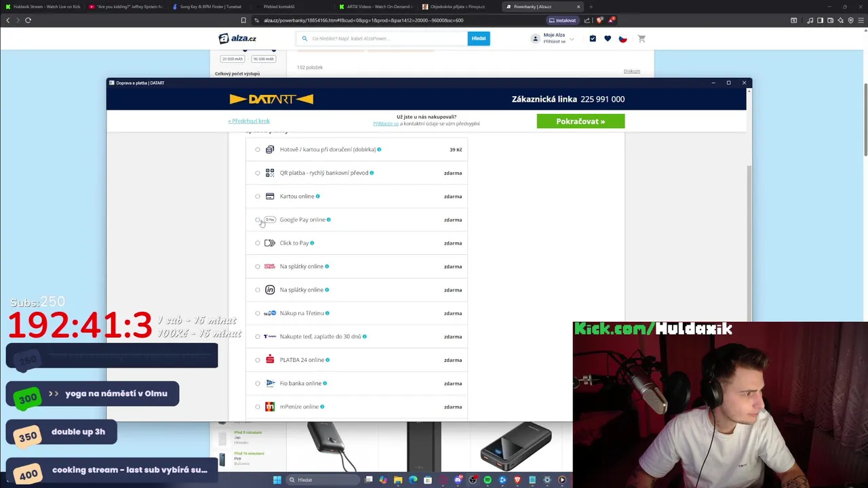Open Brave wallet icon in toolbar
The width and height of the screenshot is (868, 488).
click(x=831, y=20)
